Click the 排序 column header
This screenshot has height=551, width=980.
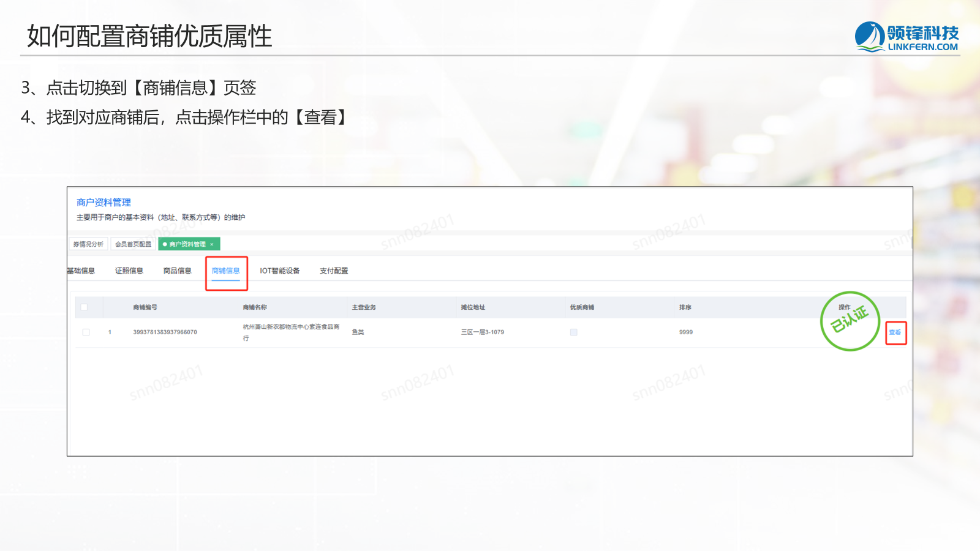[685, 307]
